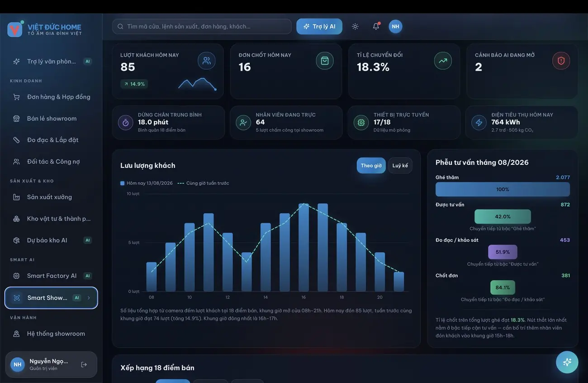Click the Trợ lý AI button
The width and height of the screenshot is (588, 383).
click(x=319, y=26)
